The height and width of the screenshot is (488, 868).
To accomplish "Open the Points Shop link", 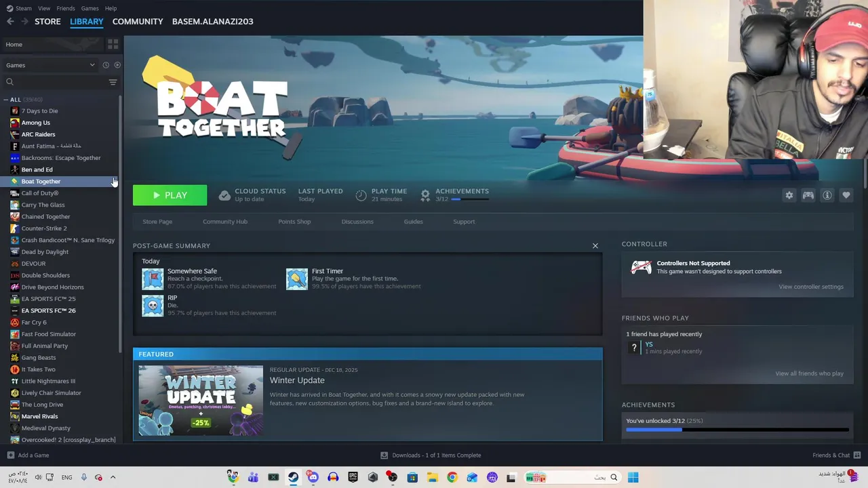I will click(294, 222).
